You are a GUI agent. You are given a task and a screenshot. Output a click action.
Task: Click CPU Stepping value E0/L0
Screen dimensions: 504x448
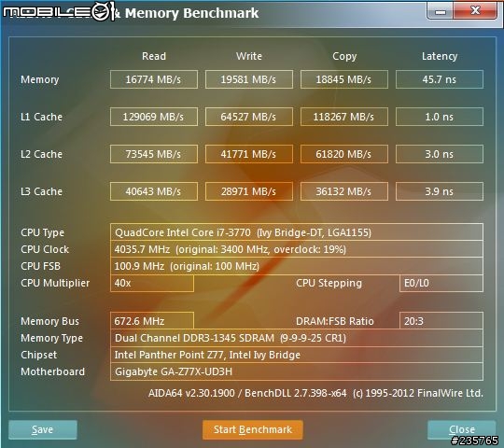pos(441,283)
